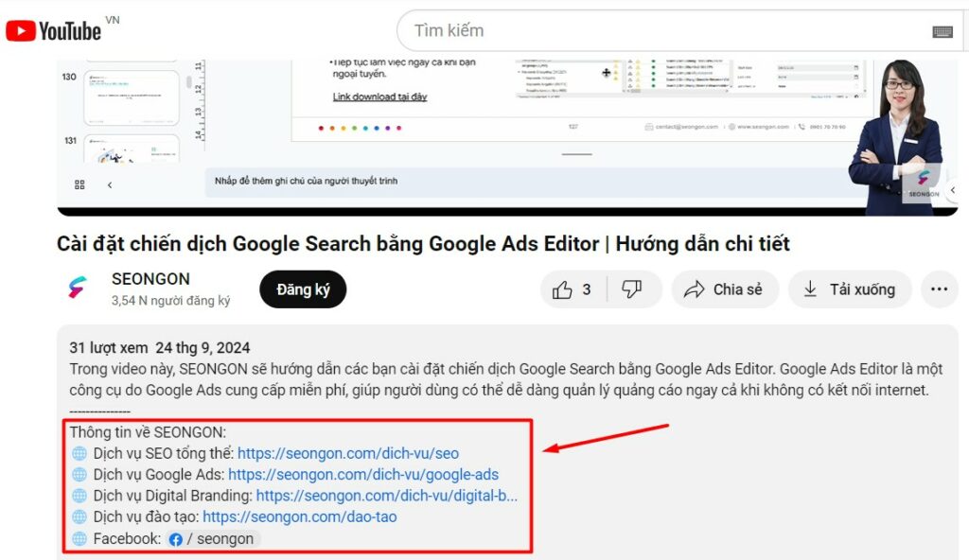Open the Facebook / seongon chip
The image size is (969, 560).
[x=213, y=539]
